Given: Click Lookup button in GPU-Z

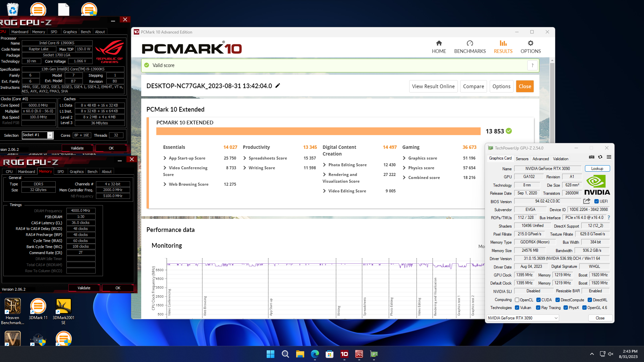Looking at the screenshot, I should (x=597, y=169).
